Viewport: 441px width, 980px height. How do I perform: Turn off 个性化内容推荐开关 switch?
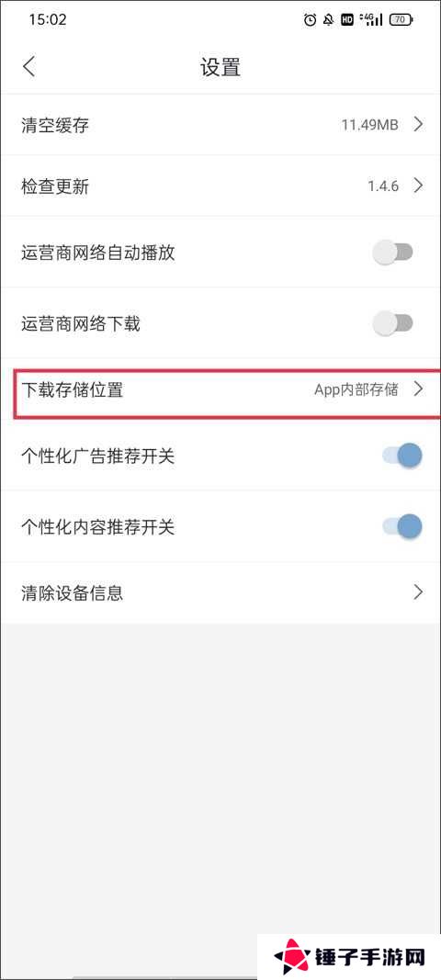coord(402,527)
